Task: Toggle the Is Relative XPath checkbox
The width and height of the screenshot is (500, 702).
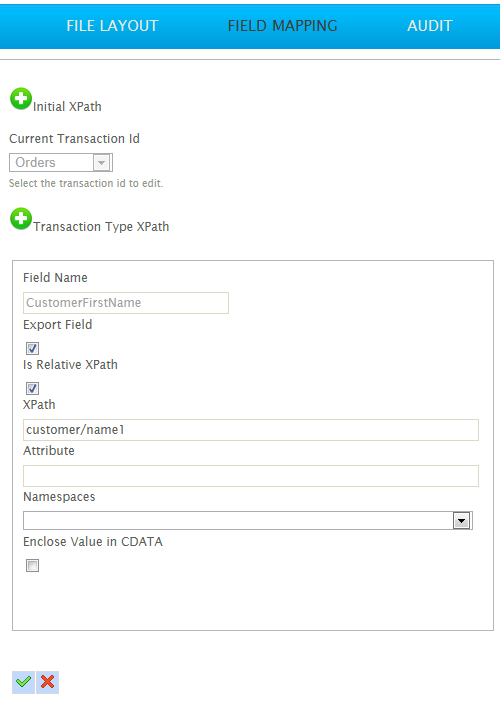Action: click(x=32, y=388)
